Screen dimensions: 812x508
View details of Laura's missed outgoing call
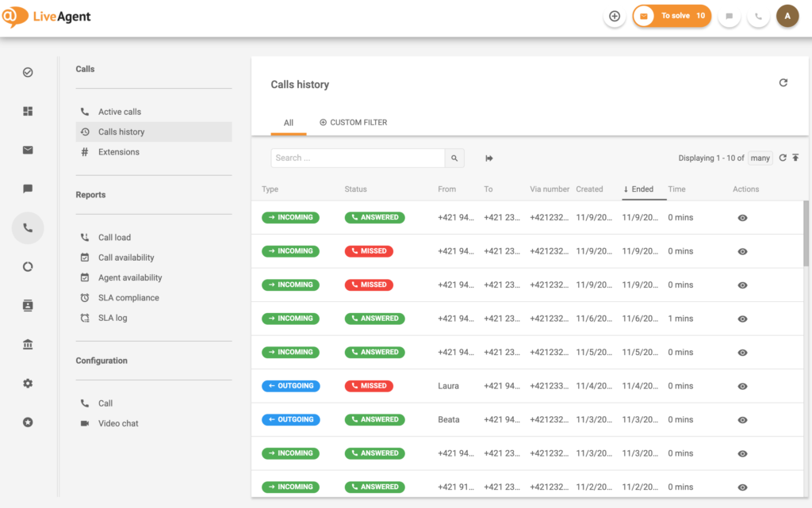click(742, 386)
